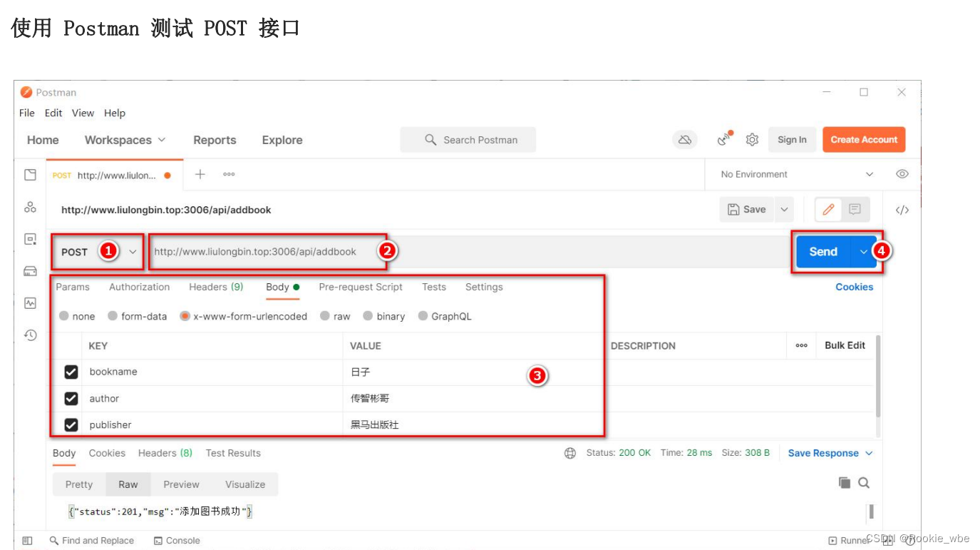Open the code snippet icon
Viewport: 980px width, 550px height.
902,210
